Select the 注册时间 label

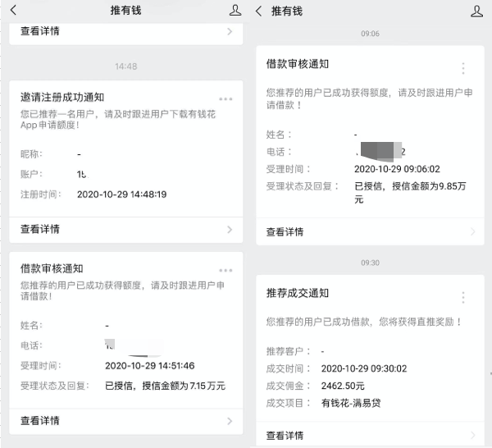coord(41,194)
